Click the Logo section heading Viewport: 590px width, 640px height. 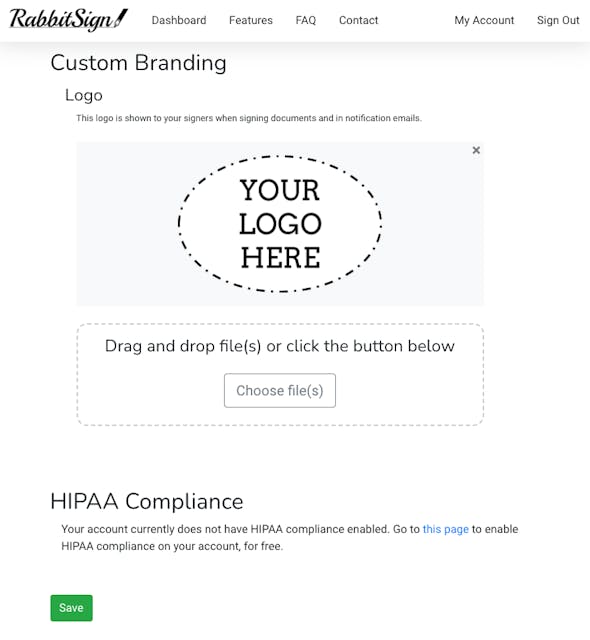pyautogui.click(x=84, y=95)
